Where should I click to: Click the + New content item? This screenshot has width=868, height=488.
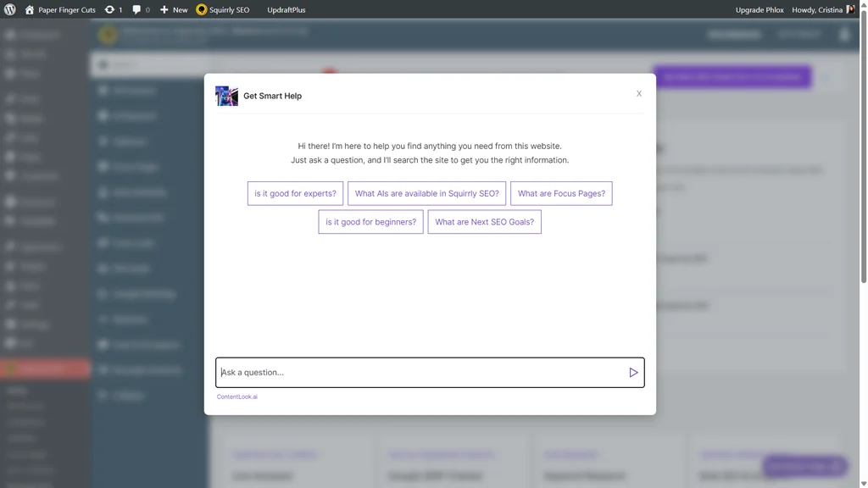pyautogui.click(x=174, y=9)
